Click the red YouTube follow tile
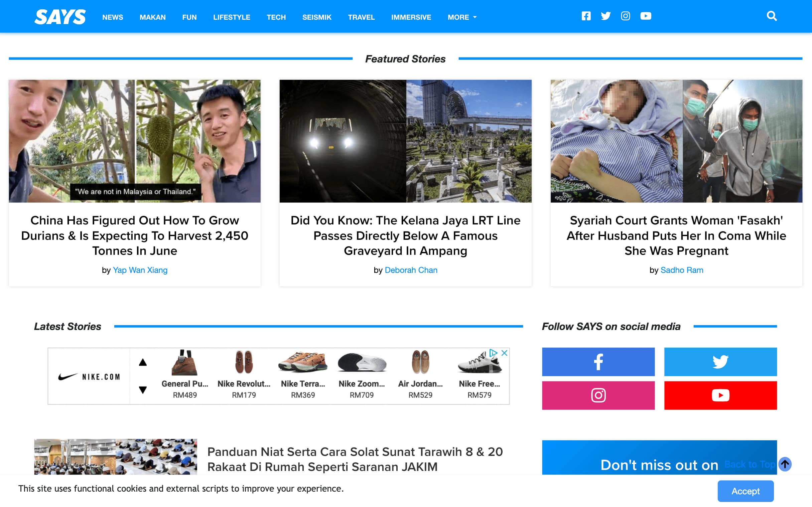The image size is (812, 507). click(x=720, y=395)
